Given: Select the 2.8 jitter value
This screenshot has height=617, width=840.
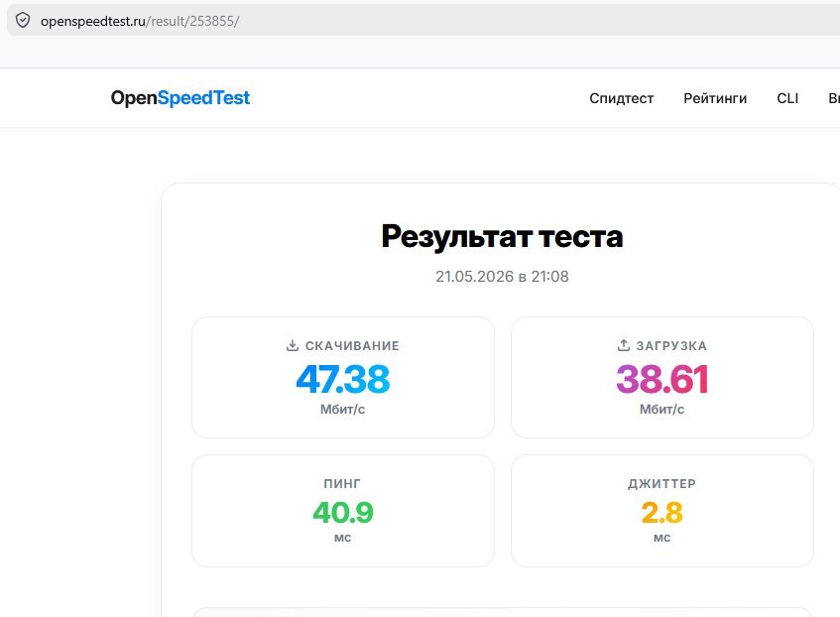Looking at the screenshot, I should point(662,513).
